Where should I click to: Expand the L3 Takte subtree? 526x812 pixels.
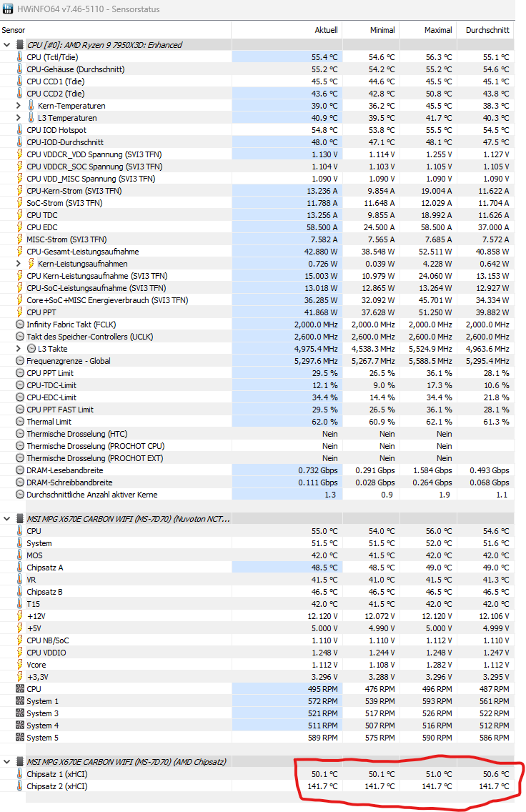click(x=19, y=349)
